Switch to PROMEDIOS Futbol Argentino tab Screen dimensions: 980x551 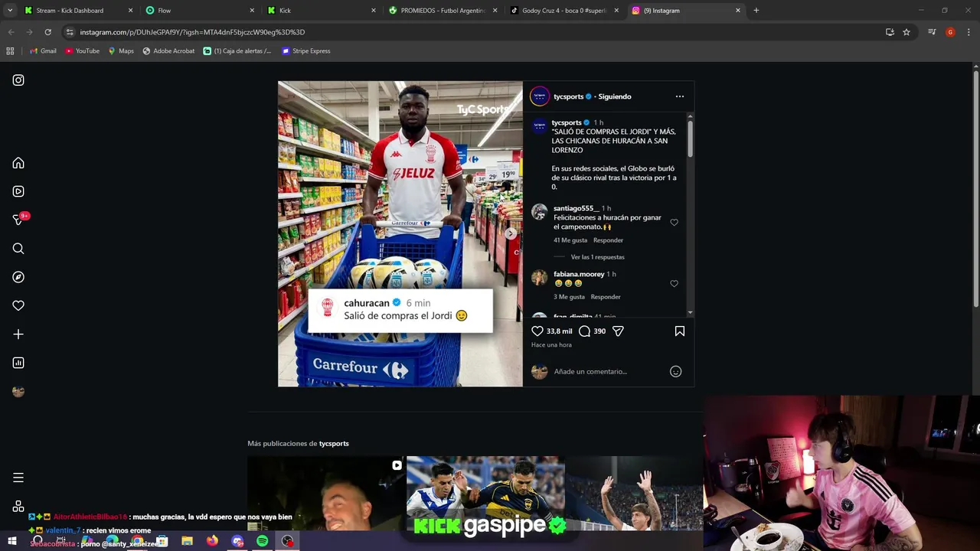(x=443, y=11)
